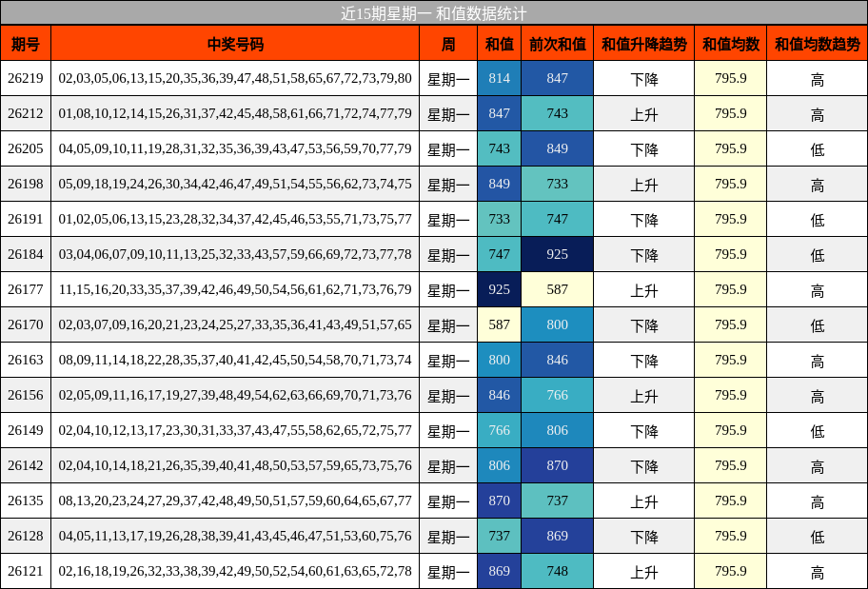Select issue number 26121
This screenshot has height=589, width=868.
pos(26,571)
